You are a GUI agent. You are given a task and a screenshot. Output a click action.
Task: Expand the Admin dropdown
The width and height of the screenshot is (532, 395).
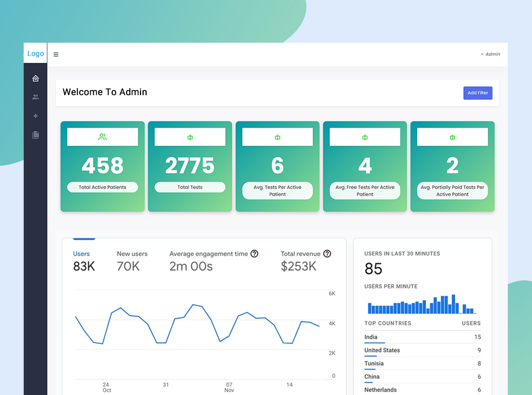coord(490,54)
